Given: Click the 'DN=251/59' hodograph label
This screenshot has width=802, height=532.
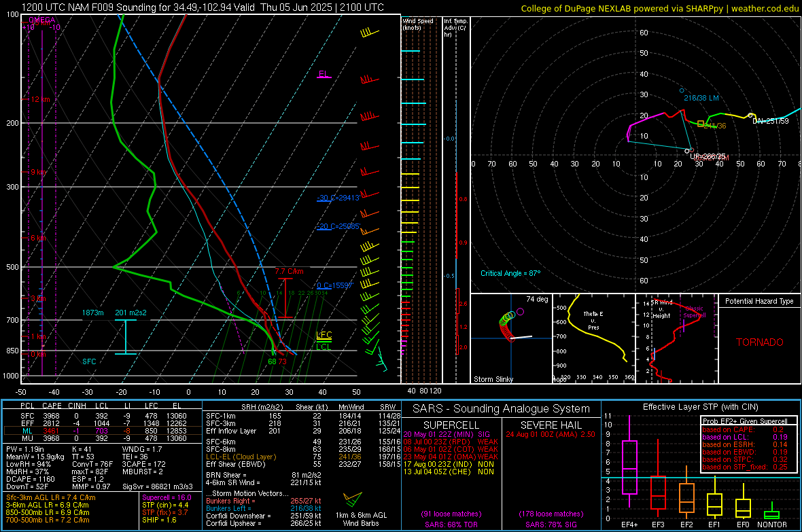Looking at the screenshot, I should click(770, 121).
